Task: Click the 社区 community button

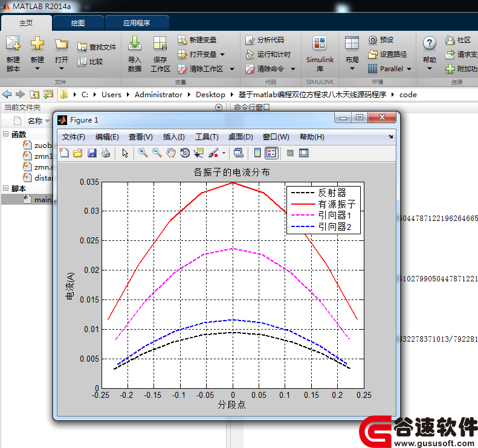Action: [458, 40]
